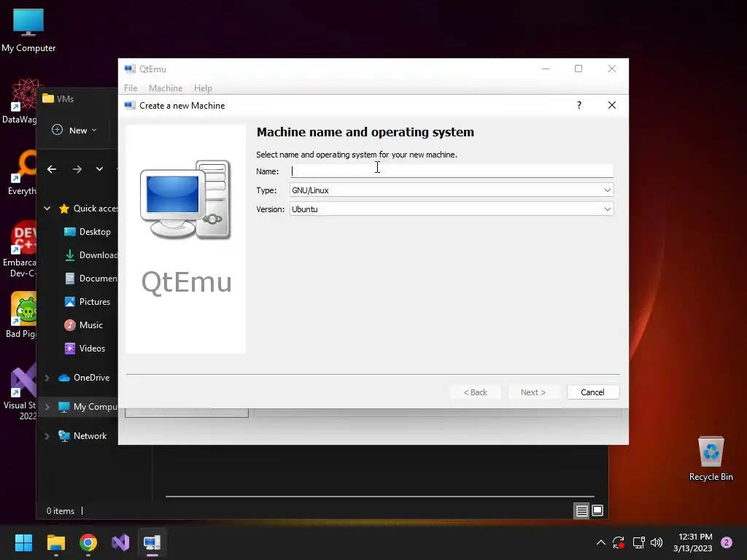This screenshot has width=747, height=560.
Task: Click the Cancel button in wizard
Action: pyautogui.click(x=592, y=392)
